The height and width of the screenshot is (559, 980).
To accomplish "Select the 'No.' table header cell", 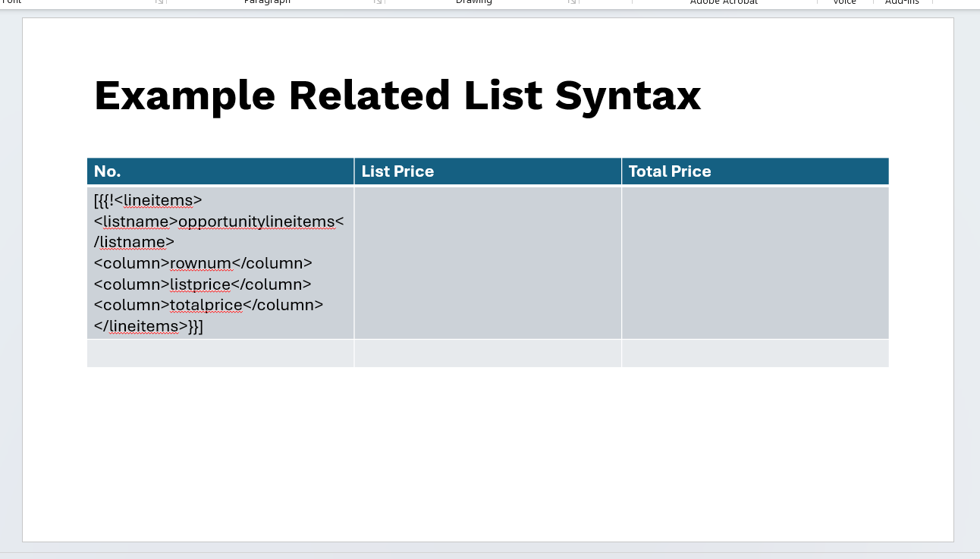I will pos(220,171).
